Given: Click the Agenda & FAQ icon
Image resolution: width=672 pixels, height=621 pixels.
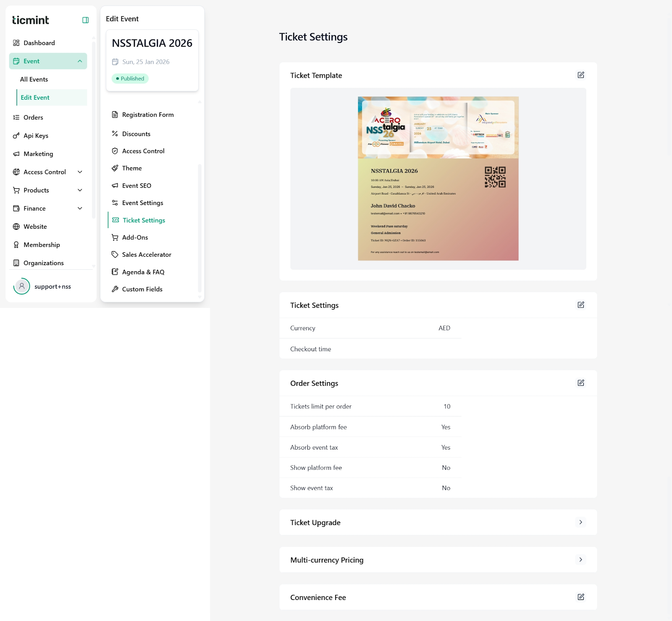Looking at the screenshot, I should (115, 272).
